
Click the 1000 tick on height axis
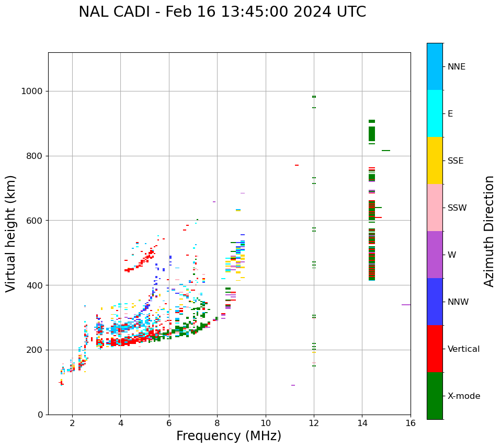[32, 91]
